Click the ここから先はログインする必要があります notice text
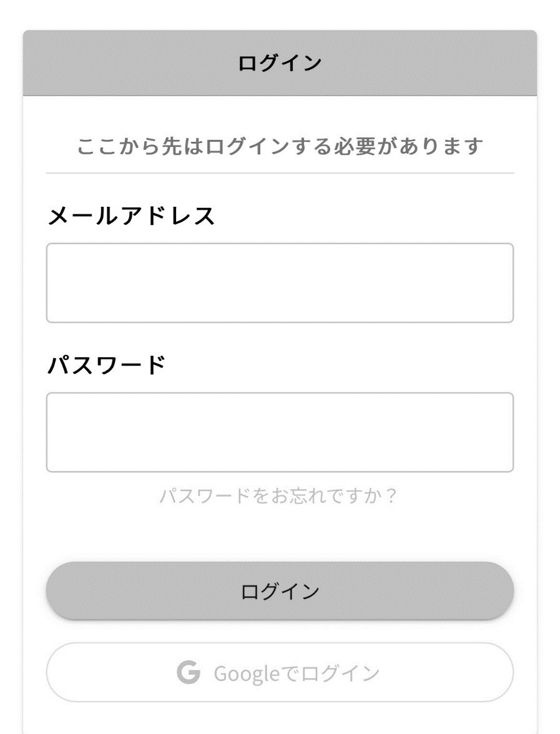 point(280,147)
